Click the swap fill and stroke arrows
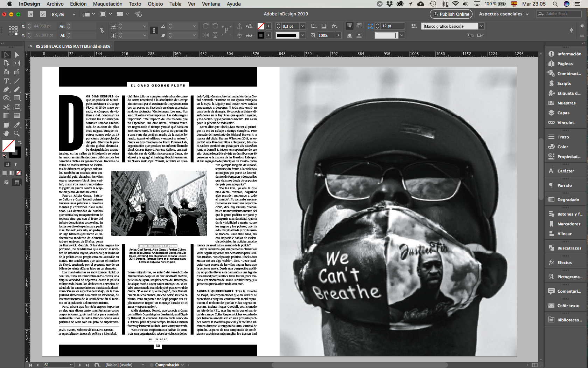This screenshot has width=588, height=368. coord(20,142)
